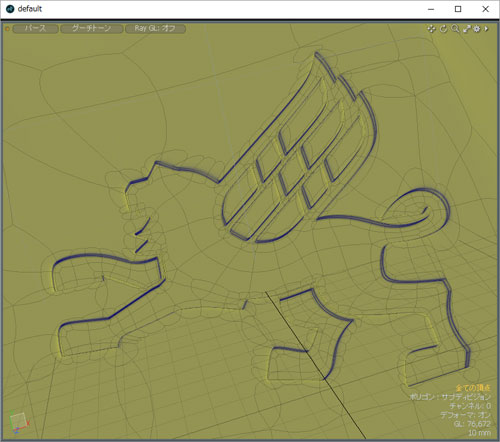Viewport: 500px width, 442px height.
Task: Click the pan view arrows icon
Action: click(x=431, y=29)
